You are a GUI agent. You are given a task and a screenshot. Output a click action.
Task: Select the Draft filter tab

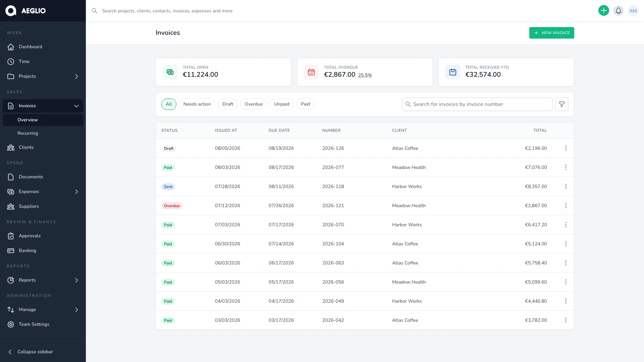[228, 104]
